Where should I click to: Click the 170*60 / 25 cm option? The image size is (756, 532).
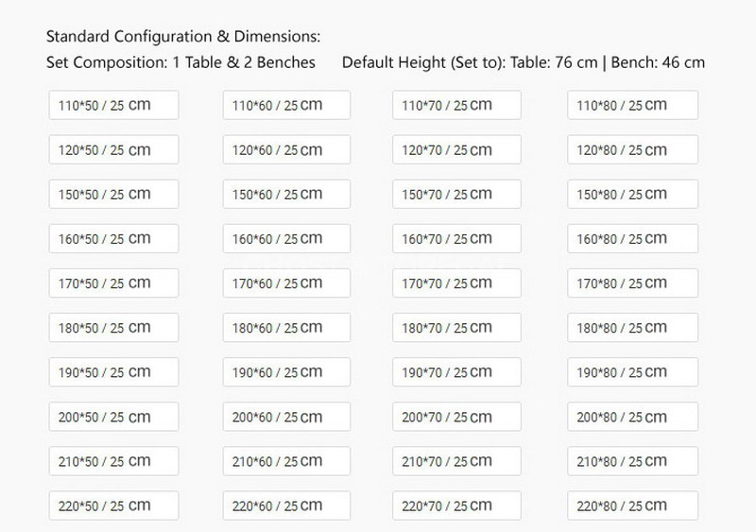coord(286,283)
